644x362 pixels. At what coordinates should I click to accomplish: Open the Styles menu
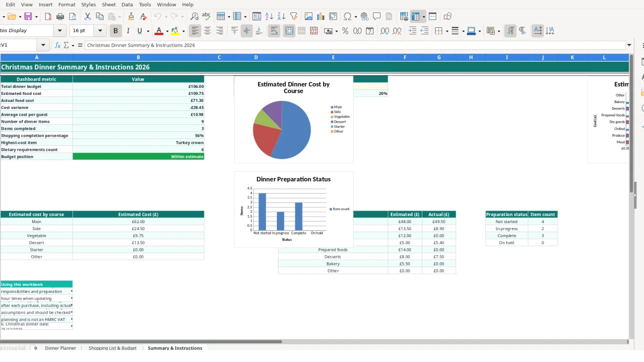click(89, 4)
